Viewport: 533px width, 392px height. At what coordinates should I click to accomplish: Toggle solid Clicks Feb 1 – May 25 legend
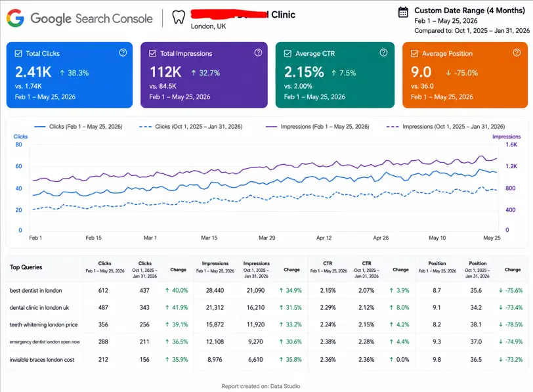(x=78, y=127)
